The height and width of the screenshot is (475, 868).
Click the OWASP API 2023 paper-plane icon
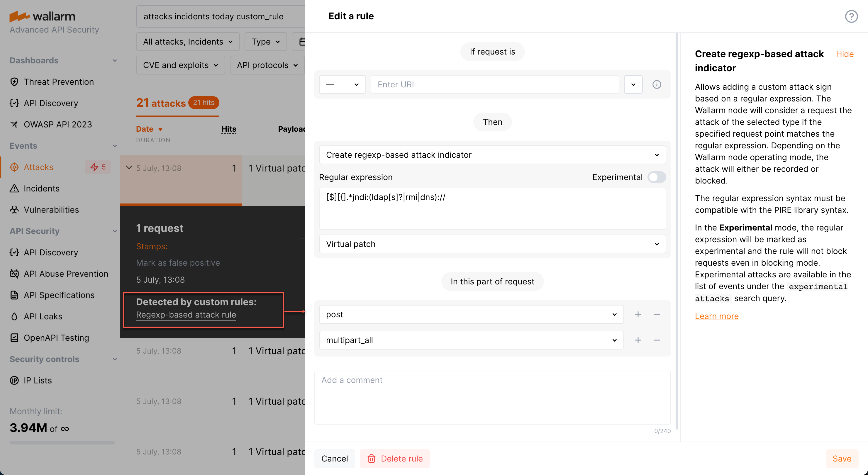[14, 124]
